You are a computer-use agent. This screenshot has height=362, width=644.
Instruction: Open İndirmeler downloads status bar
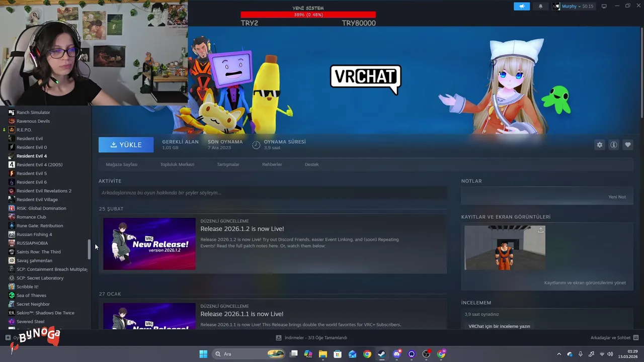pos(312,338)
